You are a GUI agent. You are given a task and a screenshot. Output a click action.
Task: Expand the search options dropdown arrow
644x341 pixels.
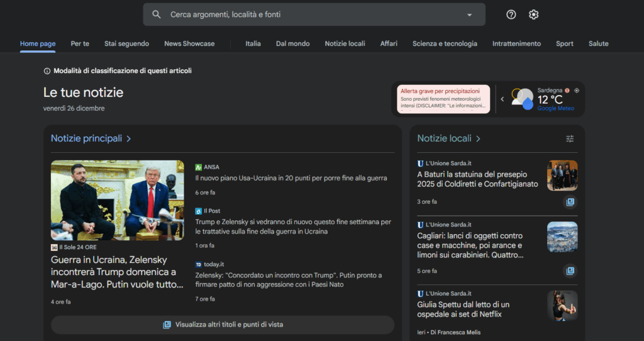coord(469,14)
